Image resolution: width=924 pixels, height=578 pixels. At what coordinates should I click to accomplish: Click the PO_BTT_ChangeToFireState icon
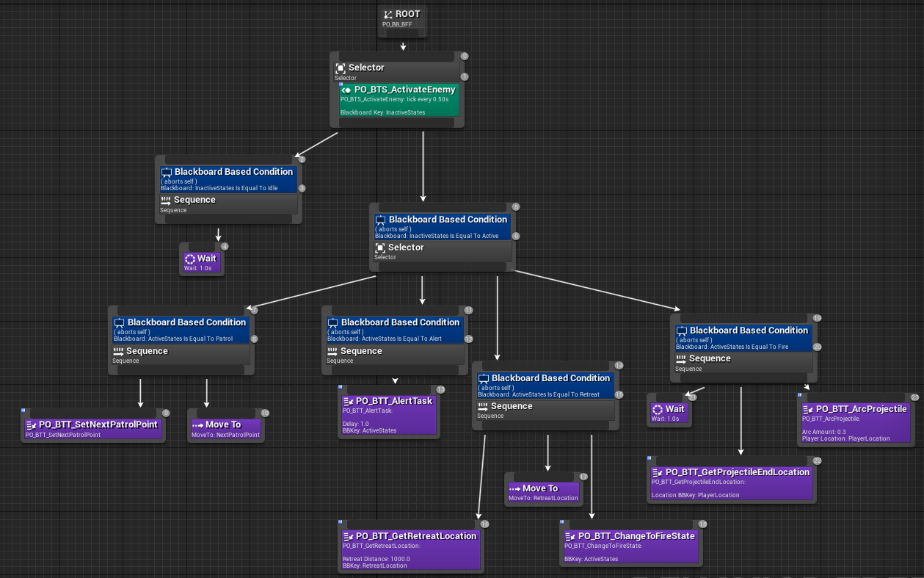tap(570, 537)
